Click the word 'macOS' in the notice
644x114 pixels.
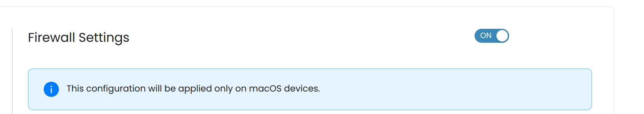click(x=265, y=89)
